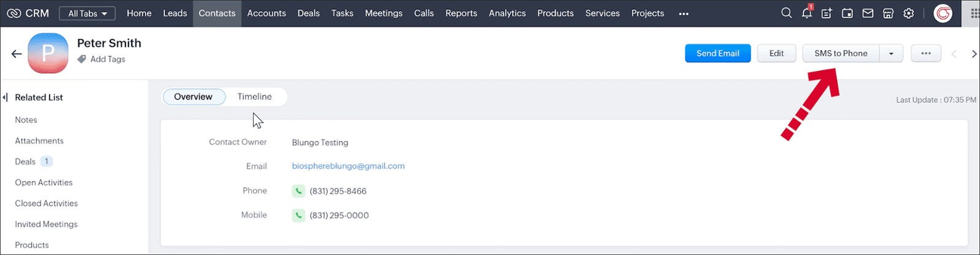Open the notifications bell icon
The image size is (980, 255).
[807, 13]
